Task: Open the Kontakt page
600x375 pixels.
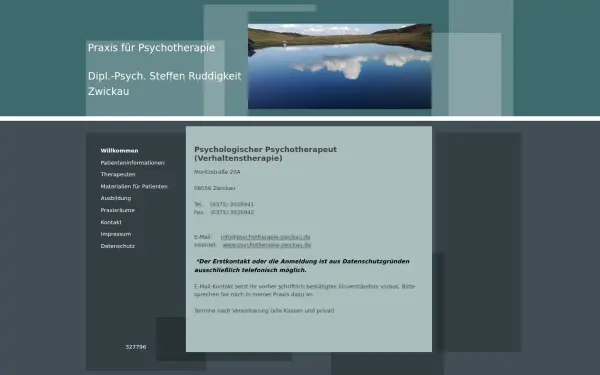Action: point(111,222)
